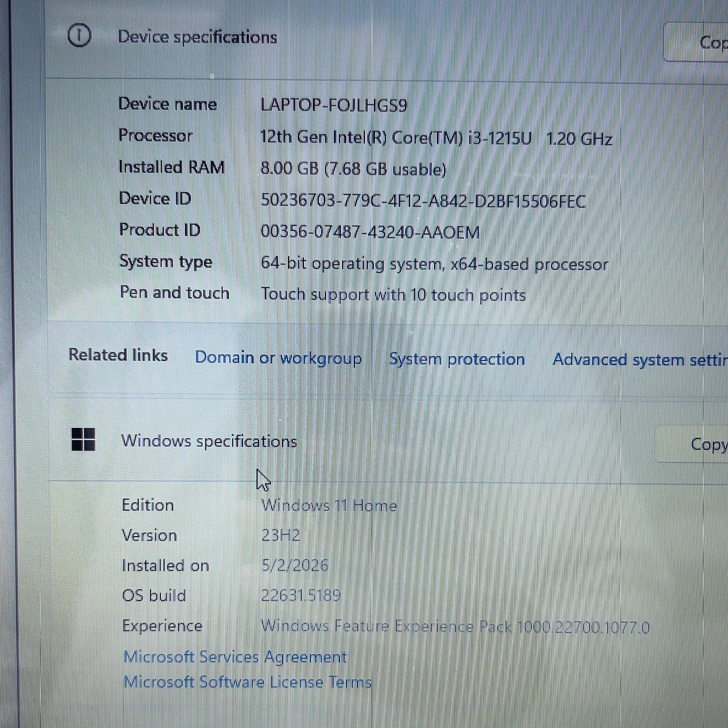Open Advanced system settings link
Image resolution: width=728 pixels, height=728 pixels.
(x=640, y=360)
